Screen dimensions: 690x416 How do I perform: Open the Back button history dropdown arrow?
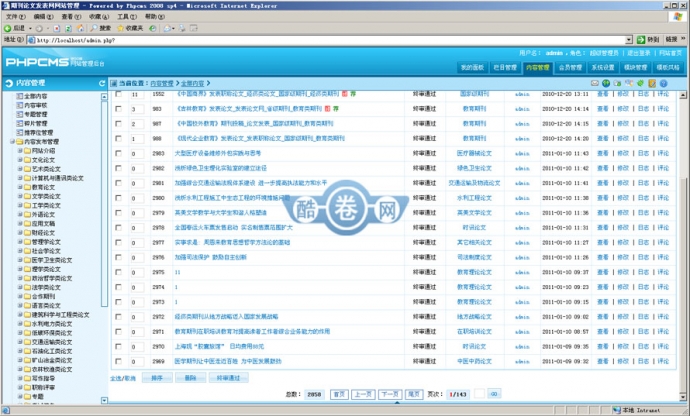30,28
